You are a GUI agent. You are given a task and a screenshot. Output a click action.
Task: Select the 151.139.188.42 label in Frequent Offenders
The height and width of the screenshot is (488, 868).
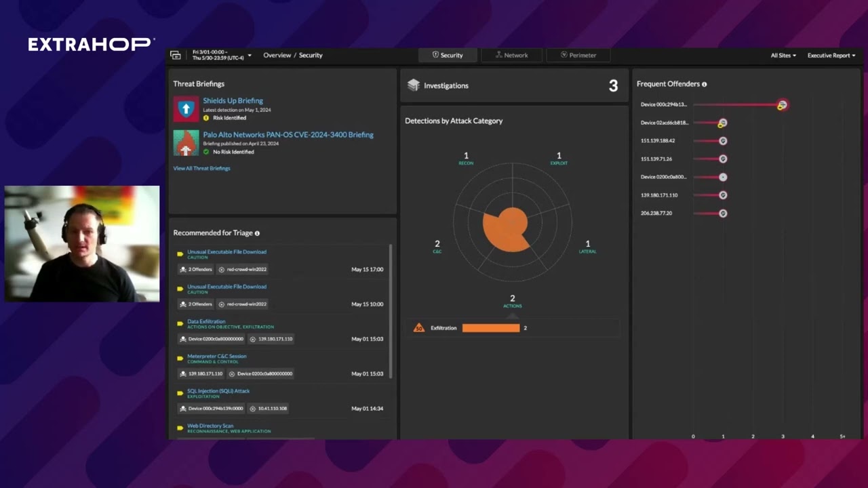pos(658,141)
